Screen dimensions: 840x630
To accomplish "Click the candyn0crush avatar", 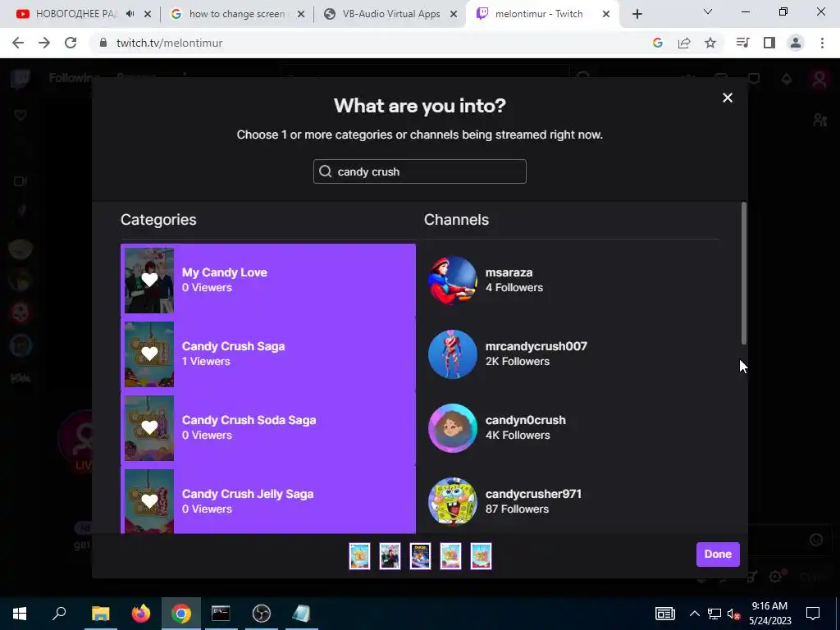I will click(x=453, y=428).
